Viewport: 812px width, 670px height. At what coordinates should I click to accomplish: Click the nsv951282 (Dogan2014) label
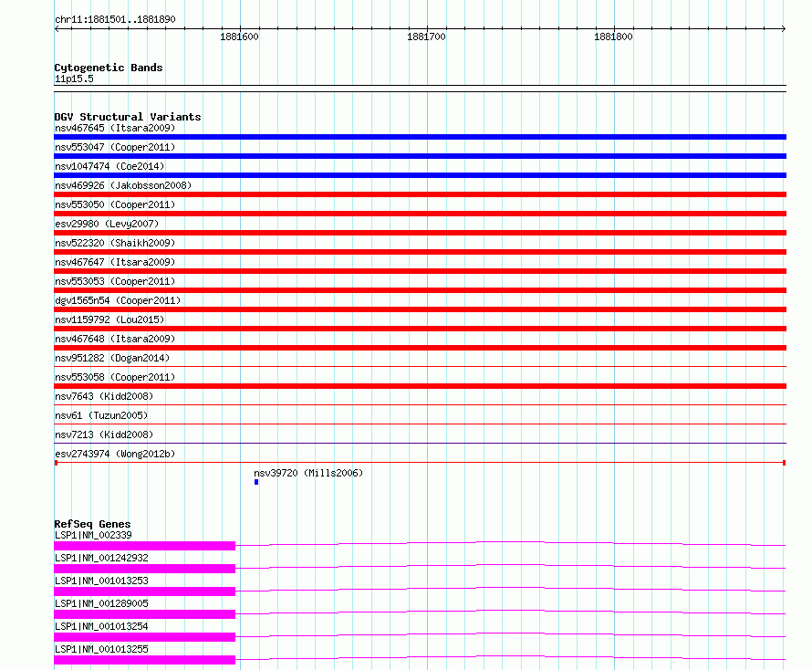tap(112, 358)
